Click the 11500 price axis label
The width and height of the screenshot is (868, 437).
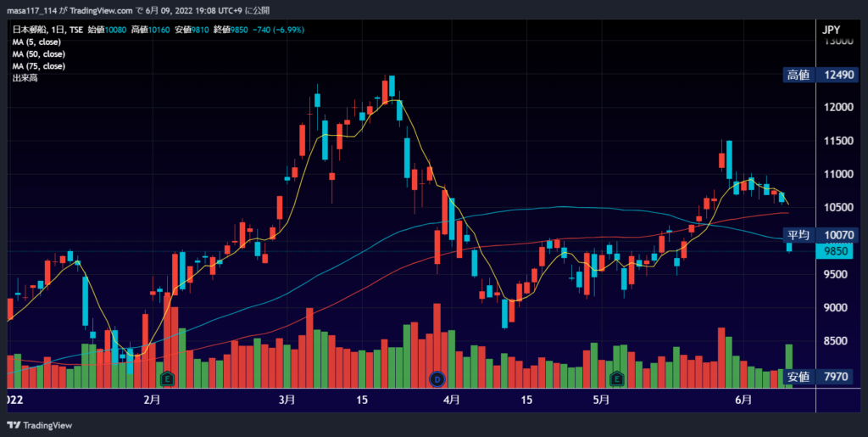[x=838, y=141]
